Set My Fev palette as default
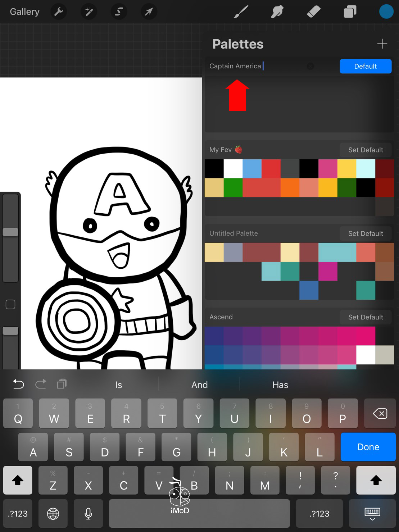The width and height of the screenshot is (399, 532). (366, 150)
